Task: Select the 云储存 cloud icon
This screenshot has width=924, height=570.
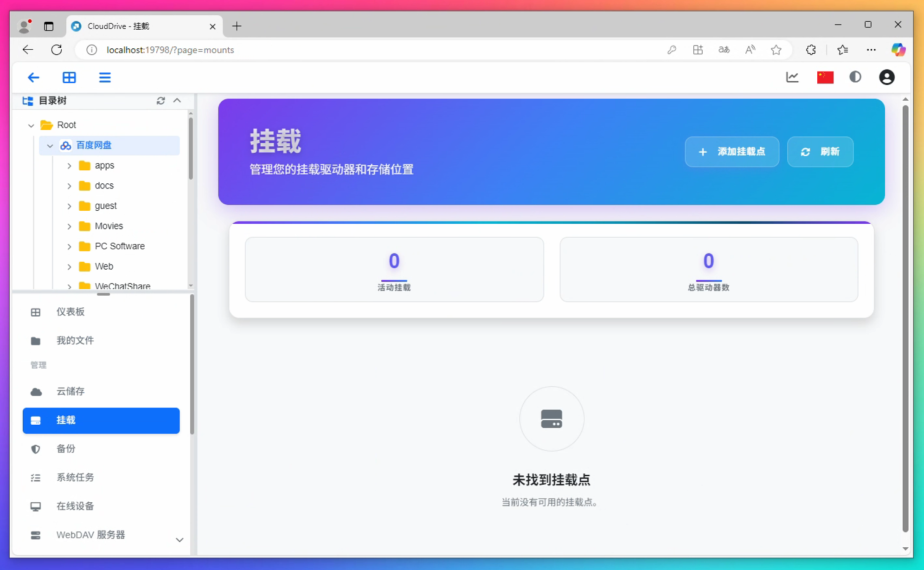Action: 36,391
